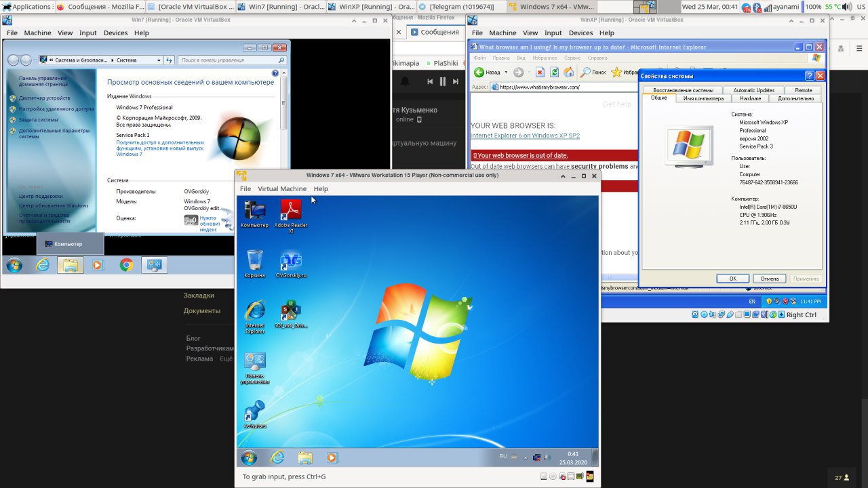
Task: Select the Имя компьютера tab
Action: coord(703,98)
